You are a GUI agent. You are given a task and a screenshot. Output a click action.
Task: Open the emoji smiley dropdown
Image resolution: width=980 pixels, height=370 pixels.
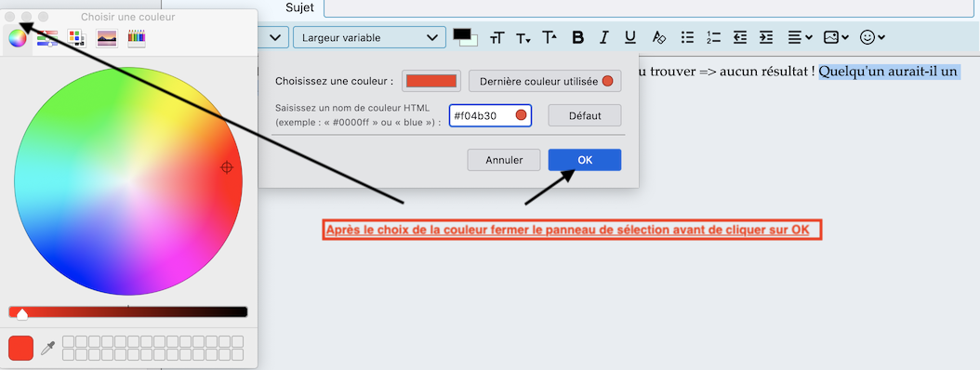point(872,37)
